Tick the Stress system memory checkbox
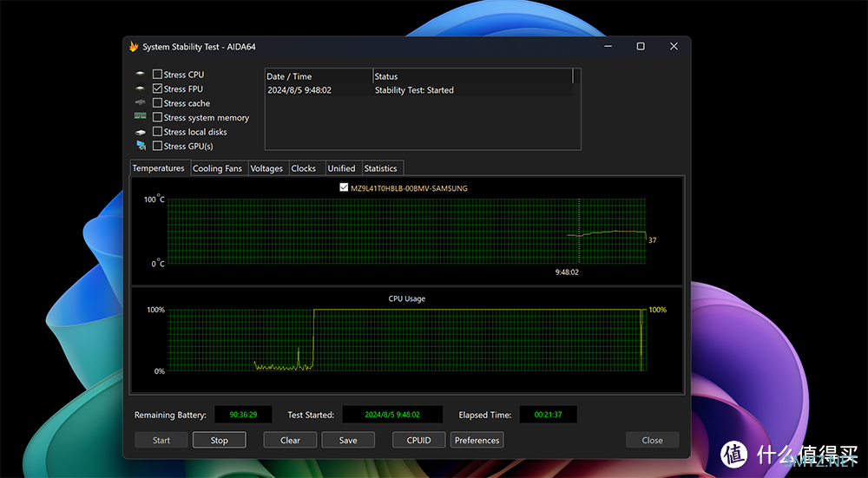 coord(158,117)
